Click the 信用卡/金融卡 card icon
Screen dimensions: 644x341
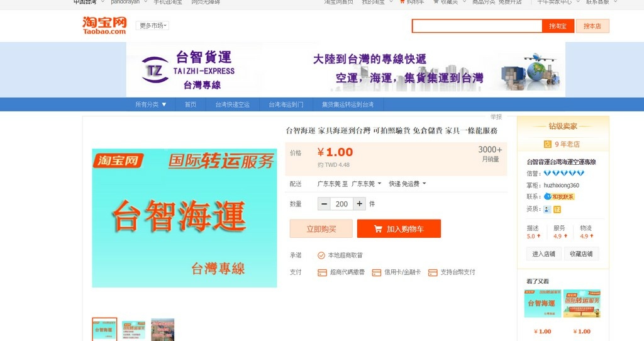(376, 272)
